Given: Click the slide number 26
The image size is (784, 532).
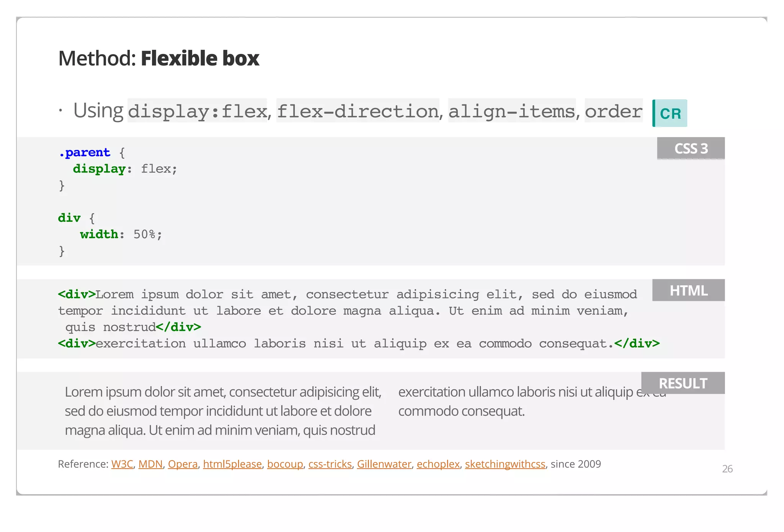Looking at the screenshot, I should coord(727,469).
